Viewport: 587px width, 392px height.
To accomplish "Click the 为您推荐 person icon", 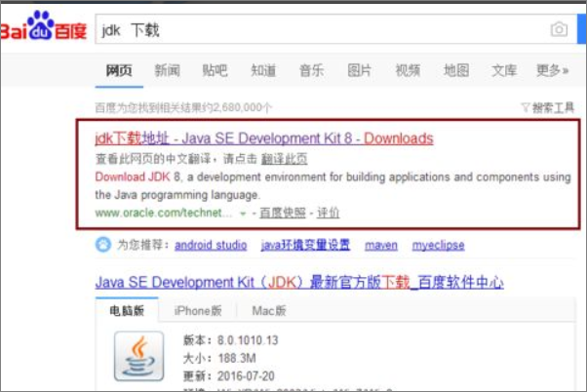I will tap(103, 244).
